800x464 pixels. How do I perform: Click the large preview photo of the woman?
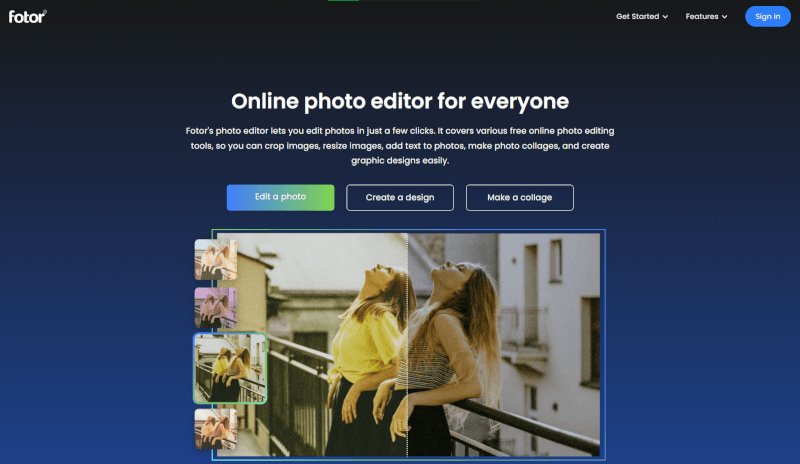click(x=408, y=345)
